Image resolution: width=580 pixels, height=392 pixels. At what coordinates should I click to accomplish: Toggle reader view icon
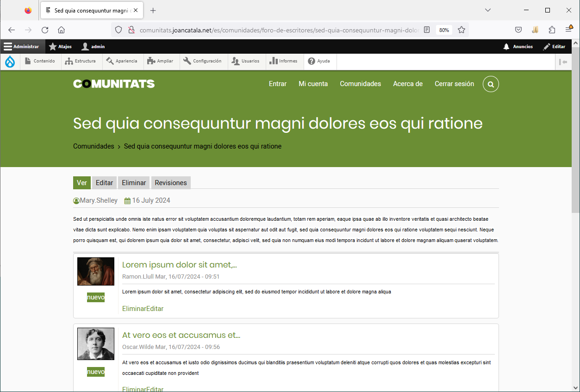tap(427, 30)
